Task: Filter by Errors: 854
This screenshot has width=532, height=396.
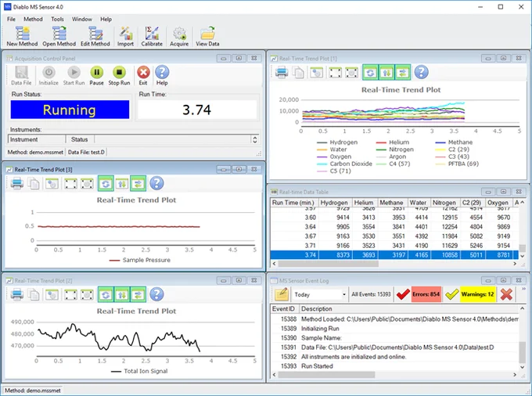Action: (426, 294)
